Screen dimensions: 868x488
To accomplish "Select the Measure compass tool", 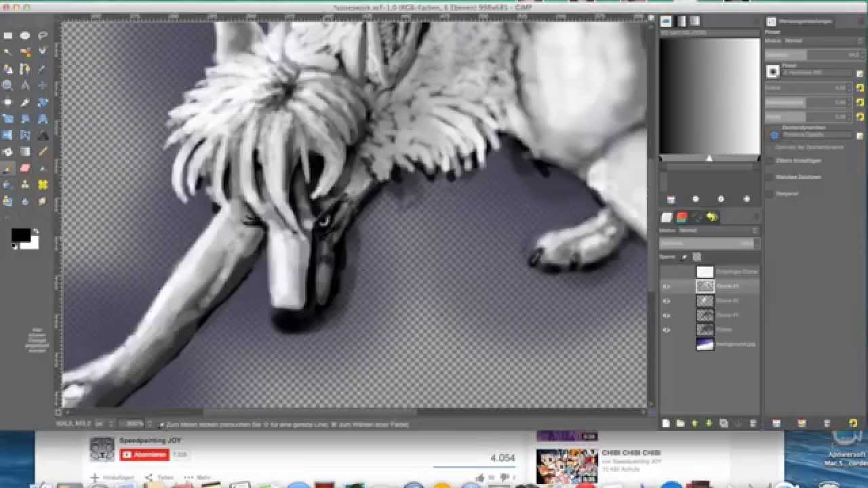I will [x=25, y=85].
